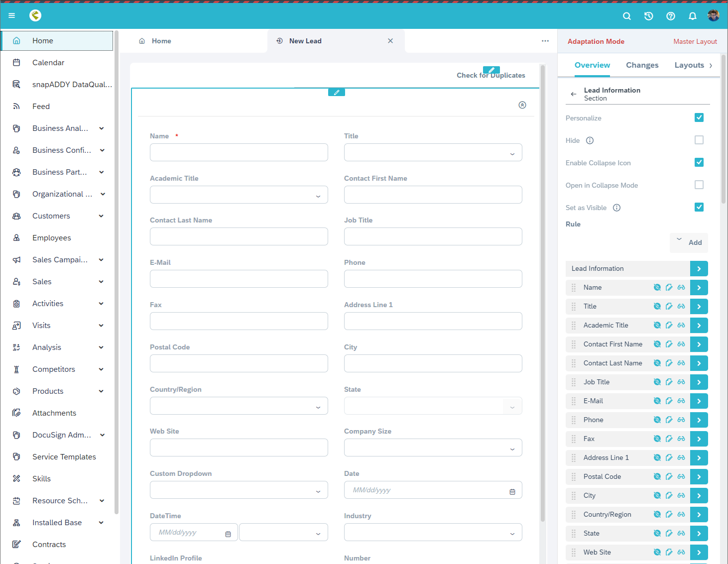Switch to the Layouts tab
Image resolution: width=728 pixels, height=564 pixels.
pos(689,65)
